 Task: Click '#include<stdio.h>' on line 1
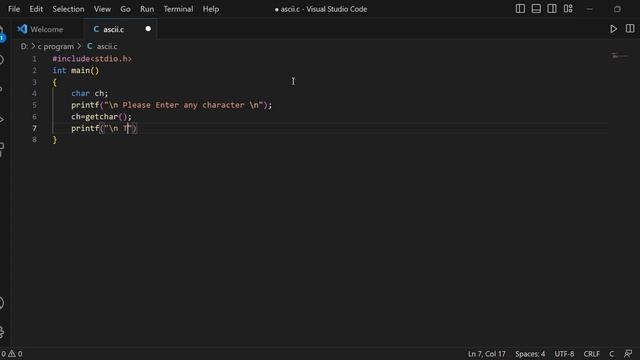click(92, 59)
